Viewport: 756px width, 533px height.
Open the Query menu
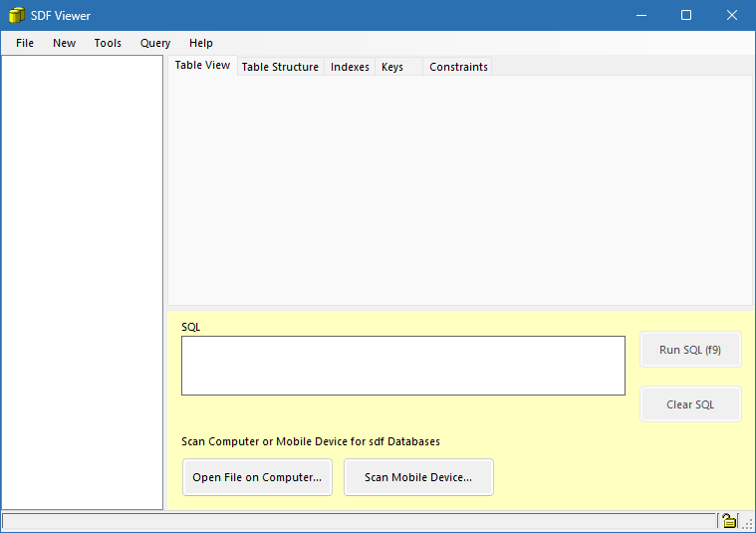[155, 43]
